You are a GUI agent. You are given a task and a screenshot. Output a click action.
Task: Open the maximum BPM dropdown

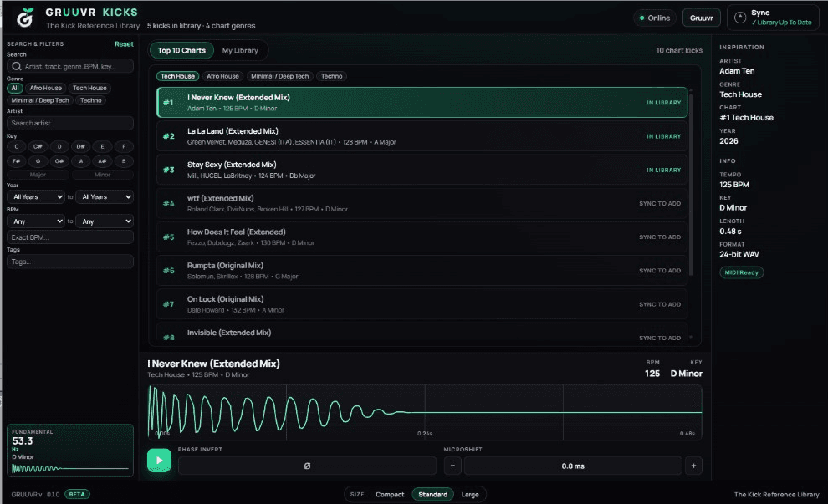(105, 221)
